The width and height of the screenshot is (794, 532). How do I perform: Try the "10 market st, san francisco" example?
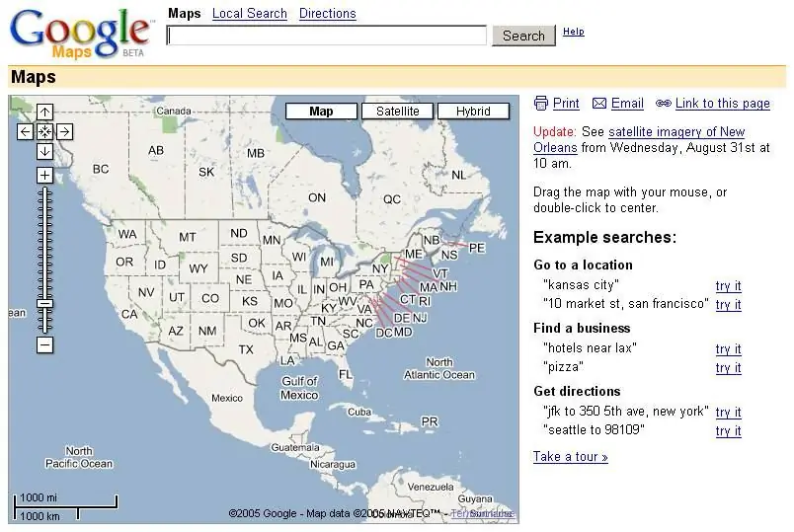728,305
